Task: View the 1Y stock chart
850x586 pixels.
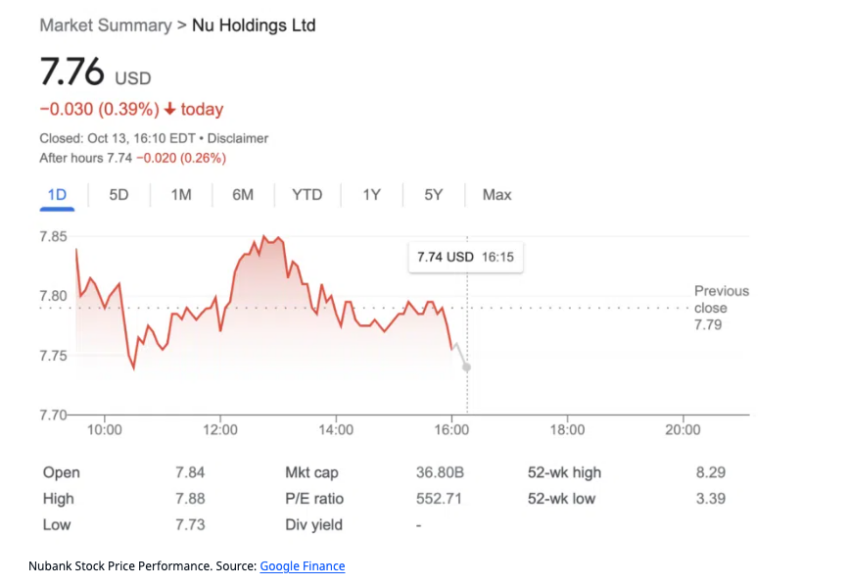Action: point(371,195)
